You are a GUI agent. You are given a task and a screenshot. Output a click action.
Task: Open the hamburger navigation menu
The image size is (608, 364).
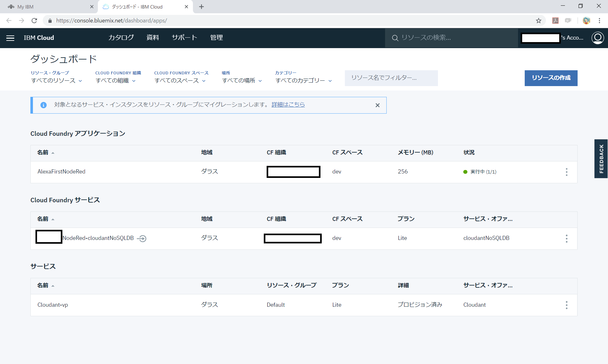click(10, 38)
